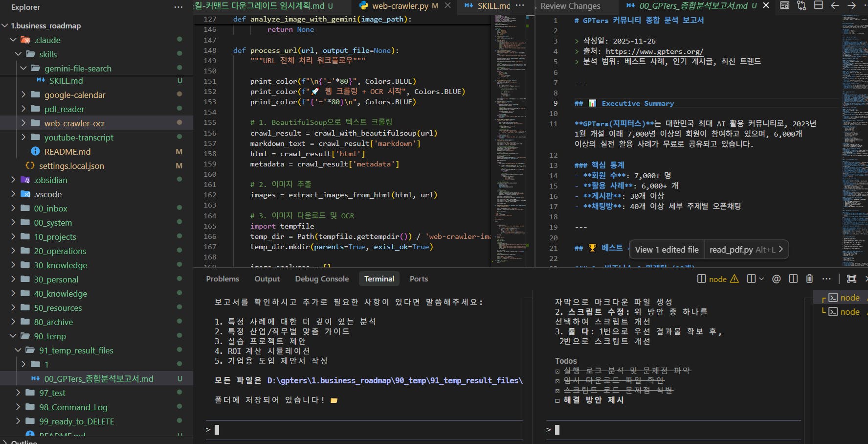Open the Explorer more actions menu
Image resolution: width=868 pixels, height=444 pixels.
pos(178,7)
